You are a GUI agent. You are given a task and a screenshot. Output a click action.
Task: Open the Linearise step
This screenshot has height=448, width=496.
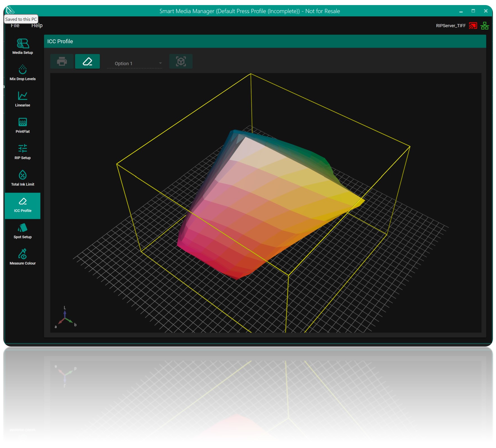(22, 99)
